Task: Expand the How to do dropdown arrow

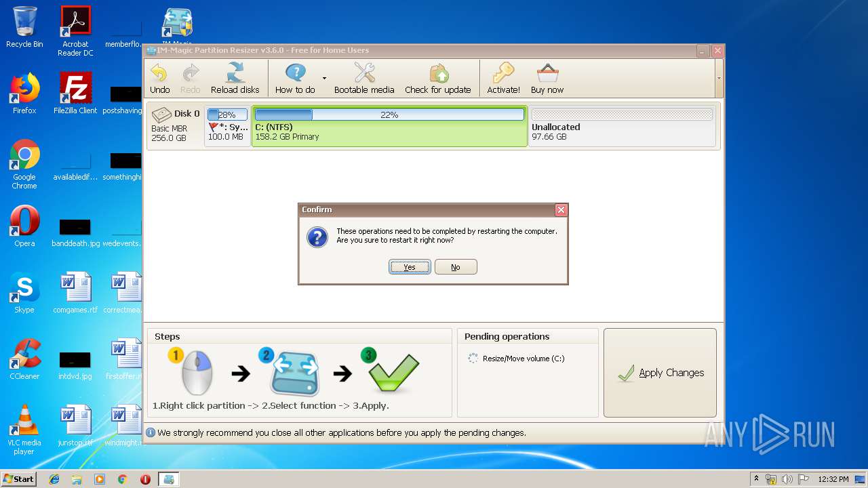Action: (324, 79)
